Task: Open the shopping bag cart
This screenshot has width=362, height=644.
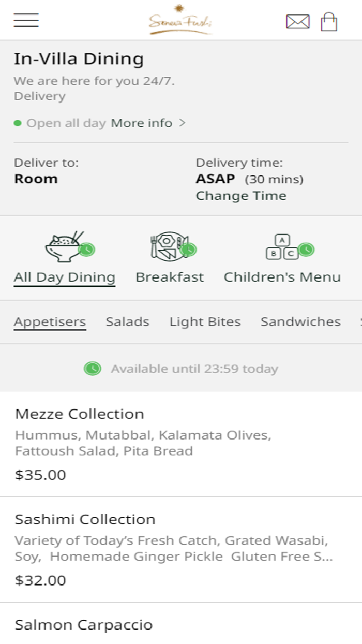Action: [329, 22]
